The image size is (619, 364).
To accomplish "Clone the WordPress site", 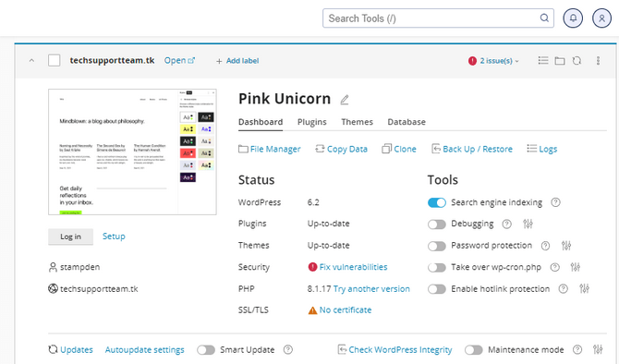I will (x=399, y=149).
